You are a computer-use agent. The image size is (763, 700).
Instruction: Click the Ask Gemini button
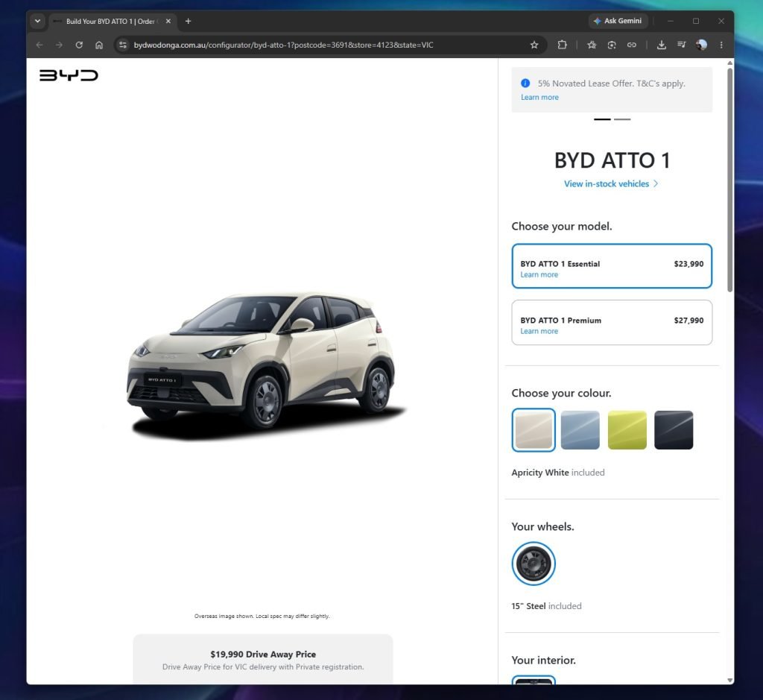coord(618,21)
